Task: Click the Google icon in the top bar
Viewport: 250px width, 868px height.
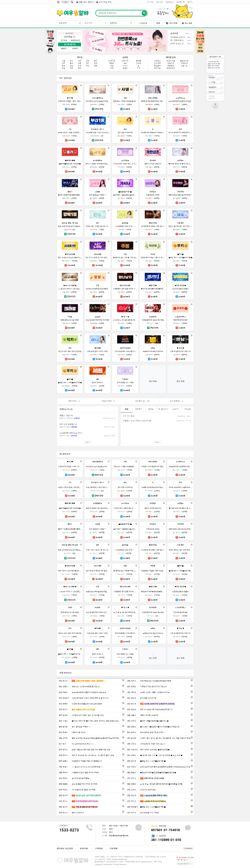Action: click(x=58, y=2)
